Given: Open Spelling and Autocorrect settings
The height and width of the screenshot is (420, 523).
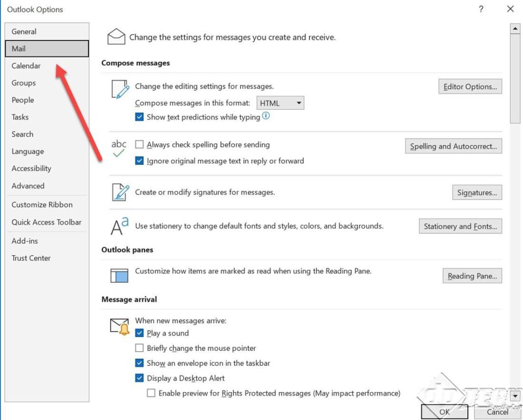Looking at the screenshot, I should [x=453, y=146].
